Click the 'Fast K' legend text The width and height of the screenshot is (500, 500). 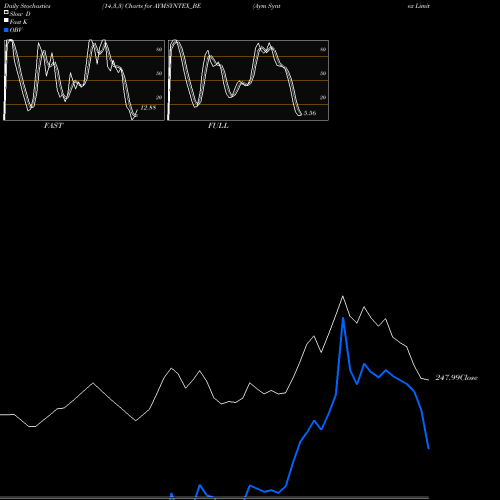coord(19,22)
